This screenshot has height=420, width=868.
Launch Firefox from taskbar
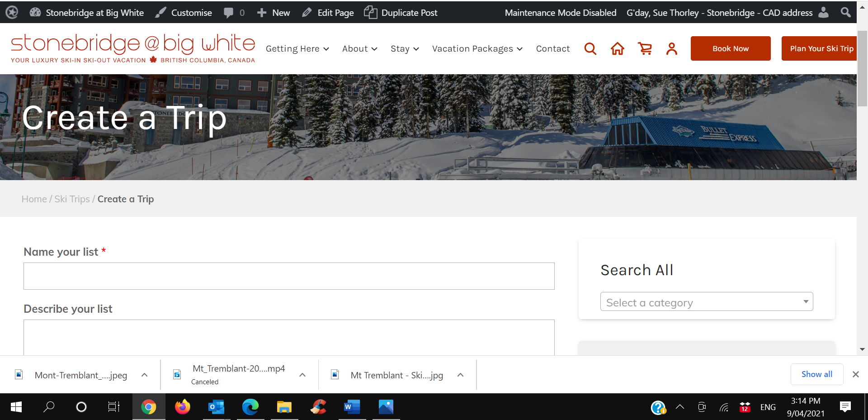pos(183,407)
